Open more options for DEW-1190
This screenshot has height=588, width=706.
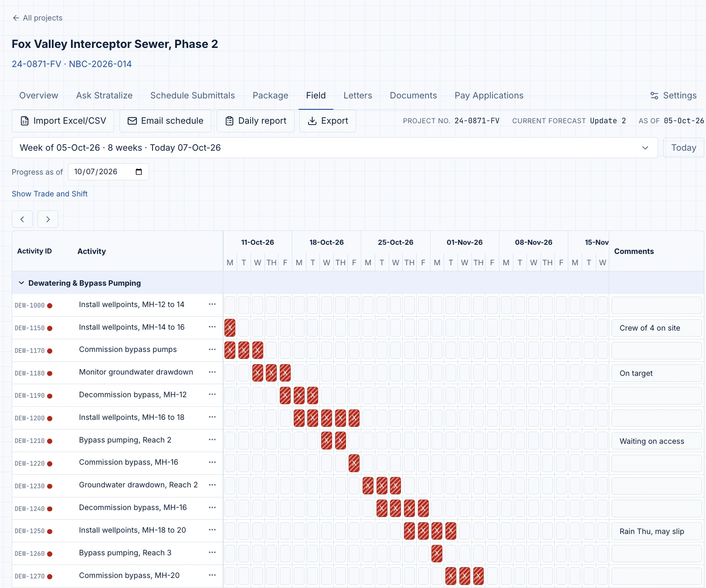tap(212, 394)
